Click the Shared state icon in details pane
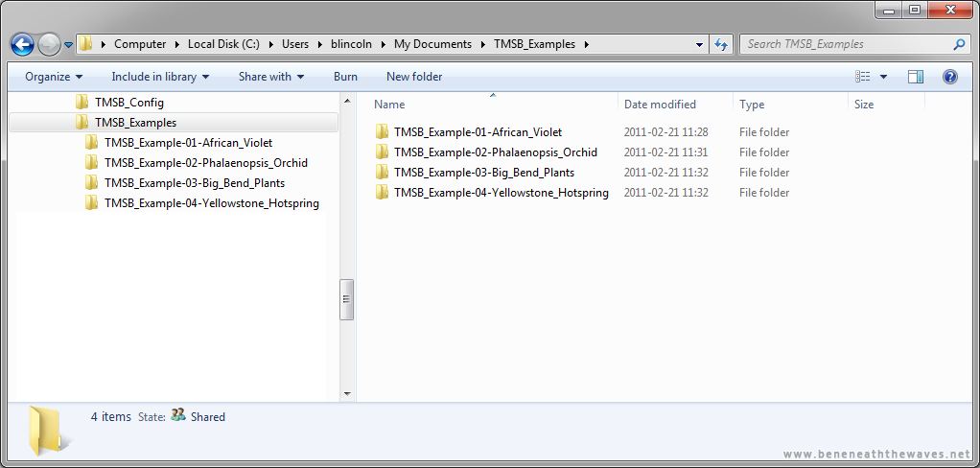980x468 pixels. pos(178,415)
